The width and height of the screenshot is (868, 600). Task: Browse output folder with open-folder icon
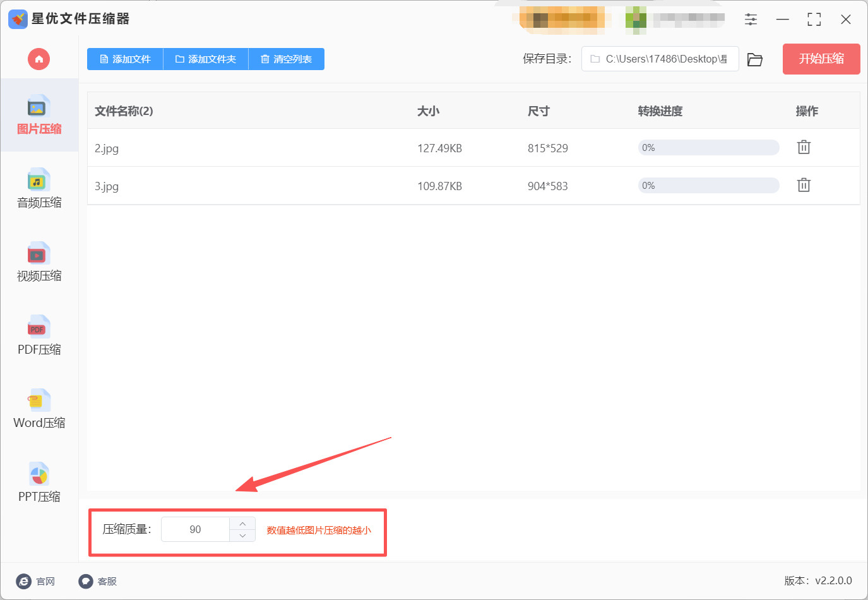click(x=755, y=59)
